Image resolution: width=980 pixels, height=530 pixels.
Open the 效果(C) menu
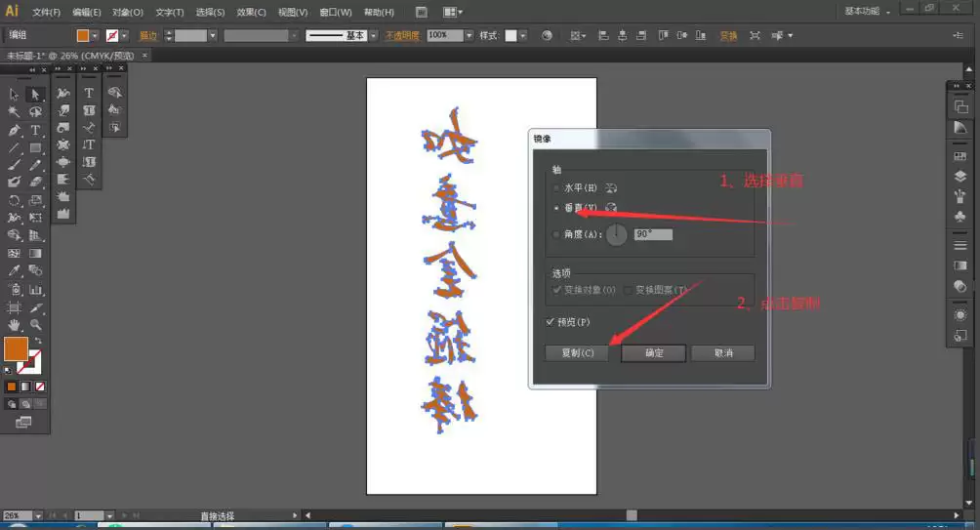point(251,12)
